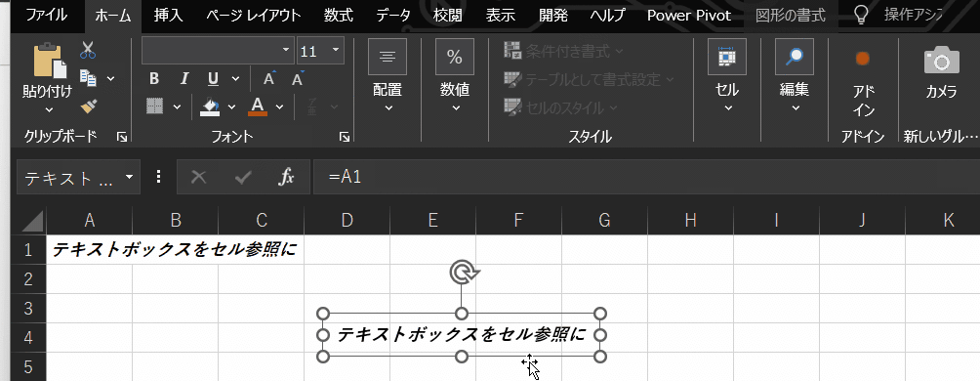
Task: Cancel the formula bar entry (X)
Action: 198,178
